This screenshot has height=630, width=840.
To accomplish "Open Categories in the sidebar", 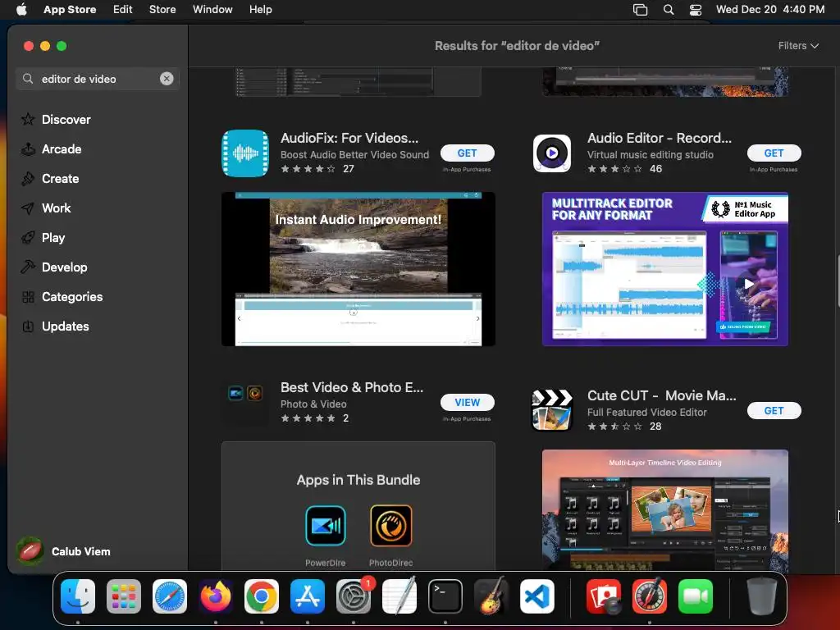I will pyautogui.click(x=62, y=297).
